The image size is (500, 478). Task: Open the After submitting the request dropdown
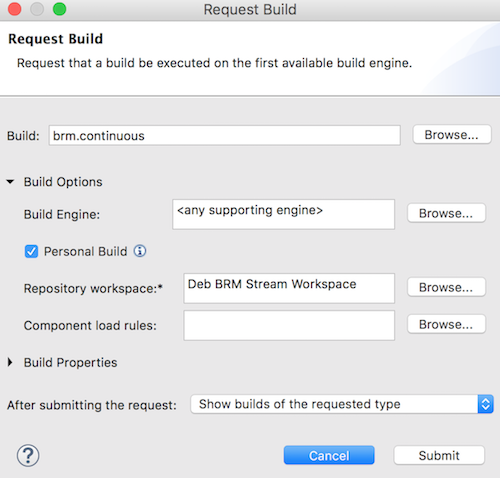pos(342,404)
